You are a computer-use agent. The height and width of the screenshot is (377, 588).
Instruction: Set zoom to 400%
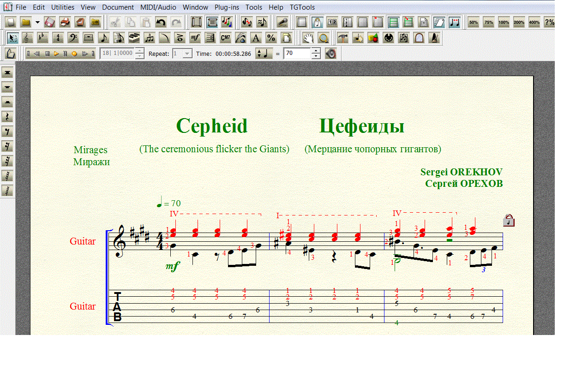click(x=534, y=22)
